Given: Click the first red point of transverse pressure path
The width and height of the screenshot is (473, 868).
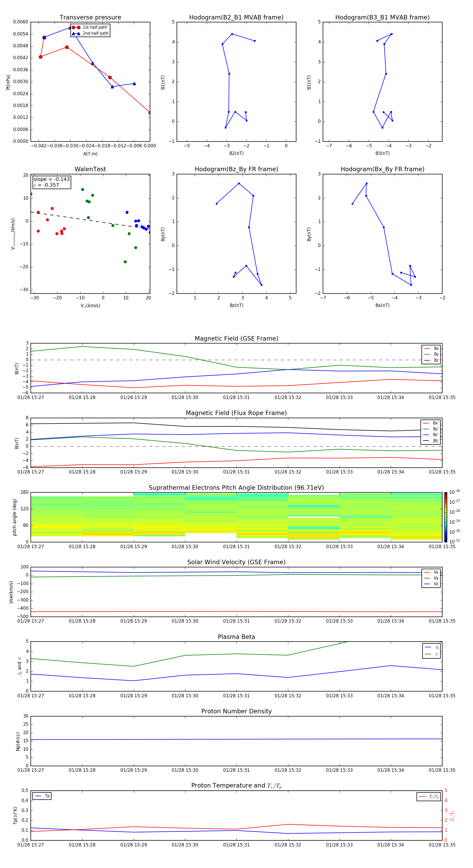Looking at the screenshot, I should tap(150, 113).
